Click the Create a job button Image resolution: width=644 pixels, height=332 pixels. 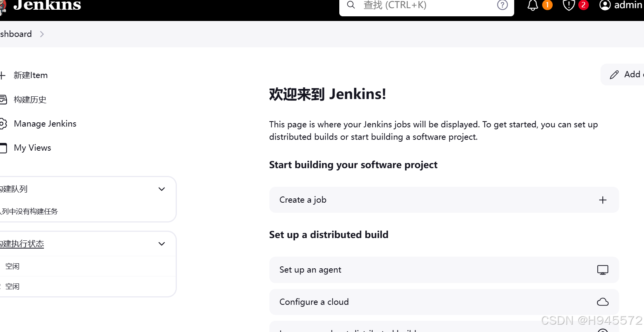pos(444,200)
